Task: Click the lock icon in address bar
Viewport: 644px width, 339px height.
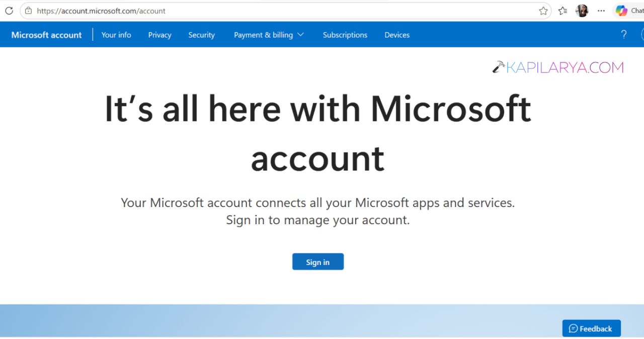Action: (x=28, y=11)
